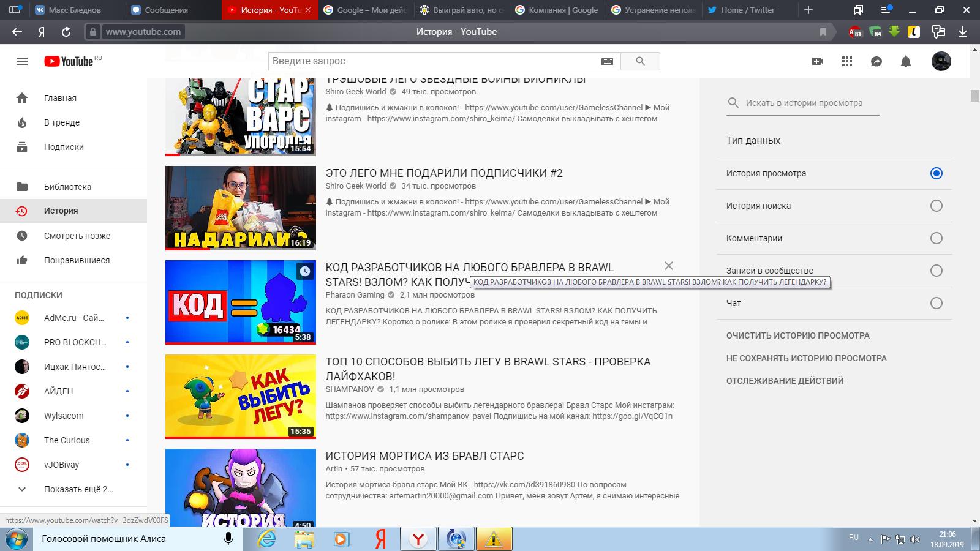Select the История просмотра radio button
The width and height of the screenshot is (980, 551).
[x=936, y=173]
